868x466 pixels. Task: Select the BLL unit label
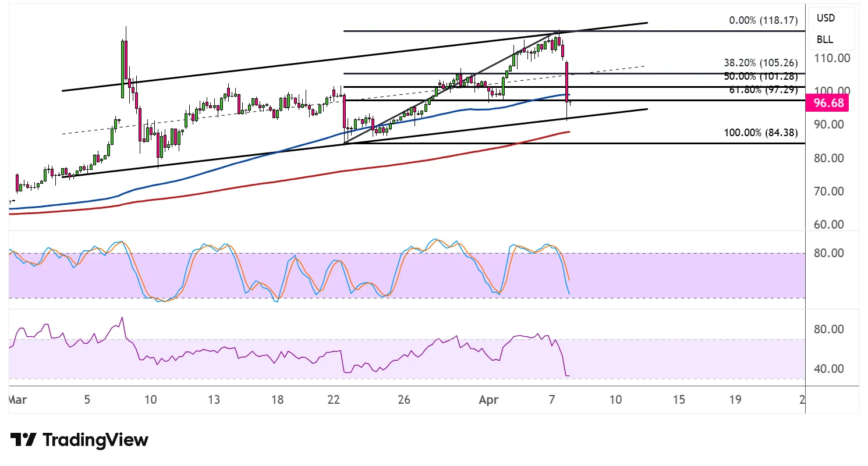[824, 40]
